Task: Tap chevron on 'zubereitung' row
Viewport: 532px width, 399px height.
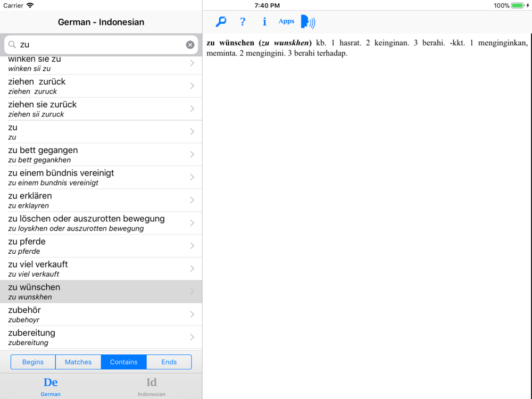Action: click(192, 337)
